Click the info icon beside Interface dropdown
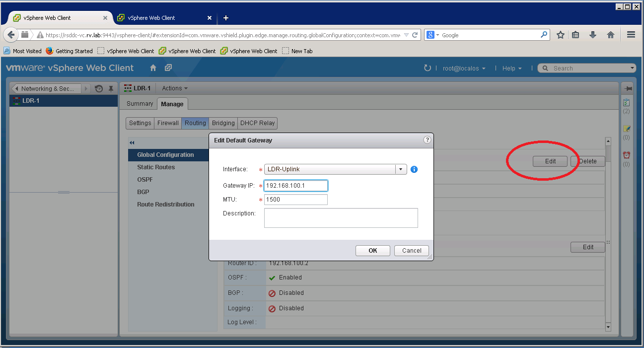 (x=414, y=169)
